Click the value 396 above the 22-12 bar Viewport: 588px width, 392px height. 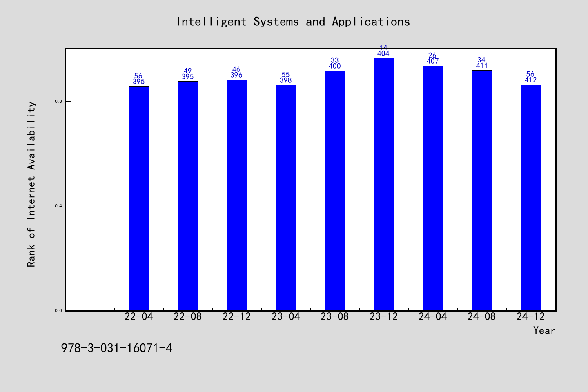pos(236,75)
